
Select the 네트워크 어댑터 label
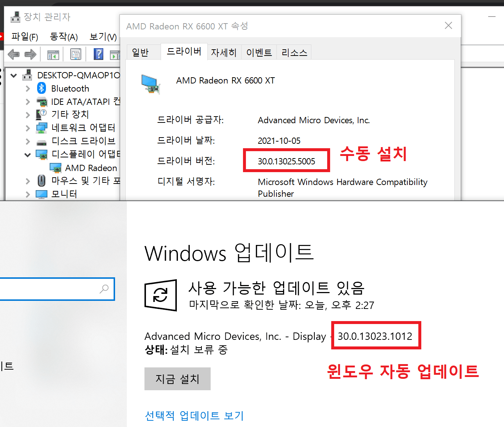tap(83, 128)
